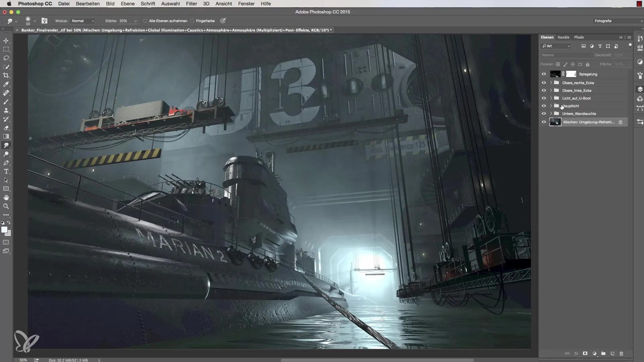
Task: Switch to the Pfade tab
Action: click(579, 37)
